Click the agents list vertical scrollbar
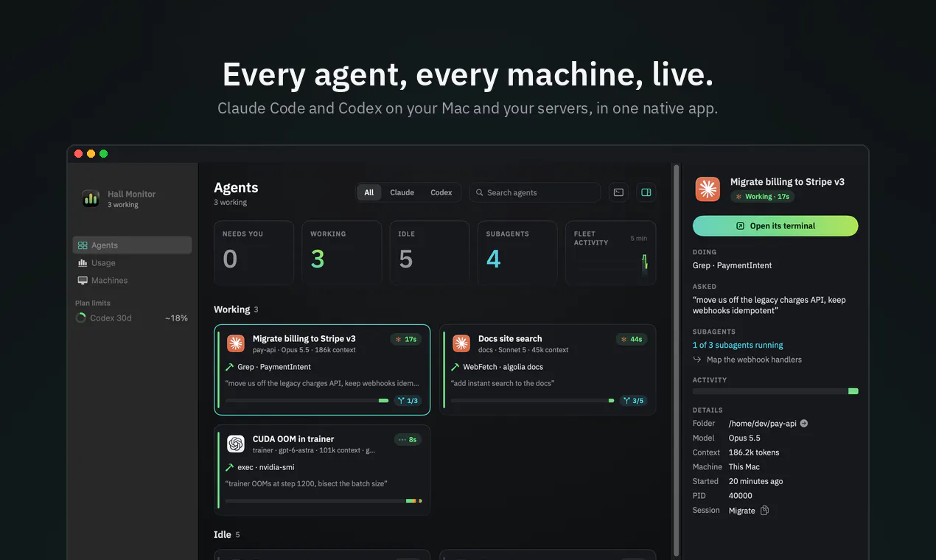936x560 pixels. click(676, 361)
